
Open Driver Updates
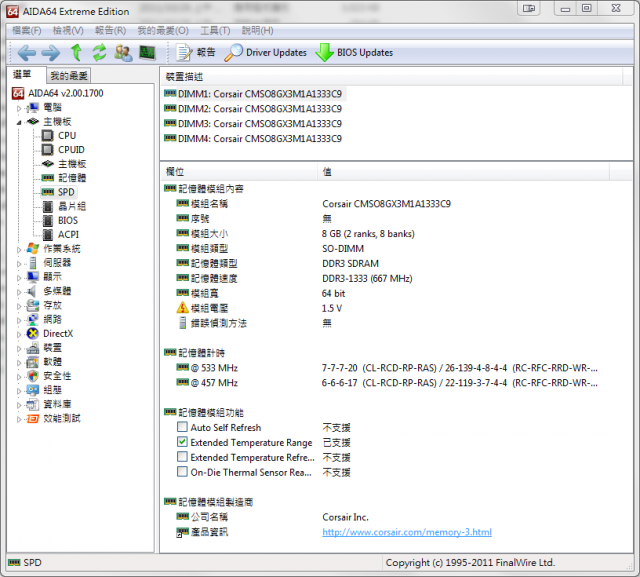coord(266,53)
